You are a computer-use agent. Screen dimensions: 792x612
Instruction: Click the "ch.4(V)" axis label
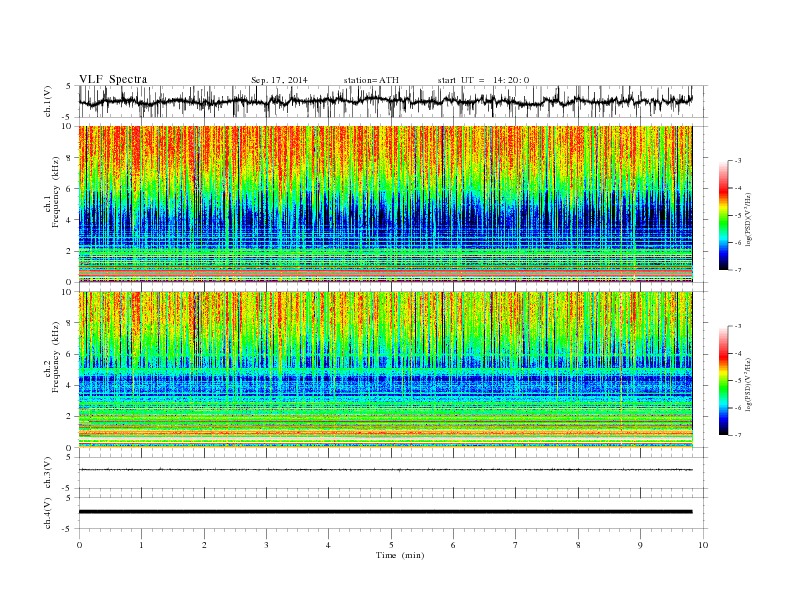pyautogui.click(x=48, y=513)
